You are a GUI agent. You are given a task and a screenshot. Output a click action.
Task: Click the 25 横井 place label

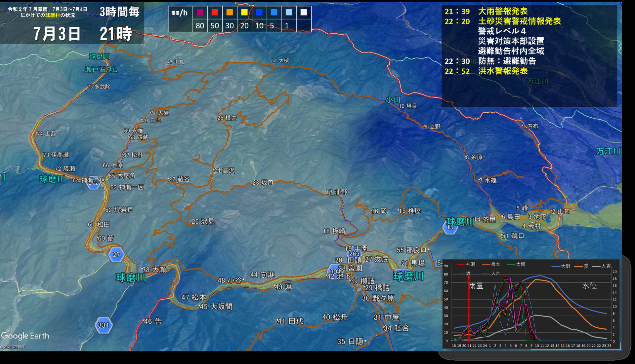(x=227, y=118)
